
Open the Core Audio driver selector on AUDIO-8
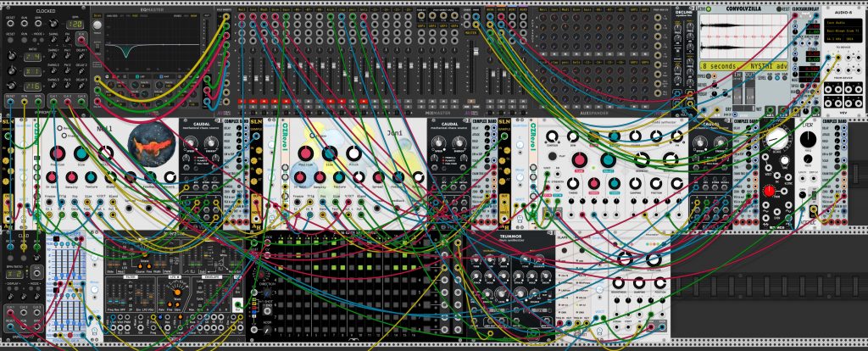843,23
